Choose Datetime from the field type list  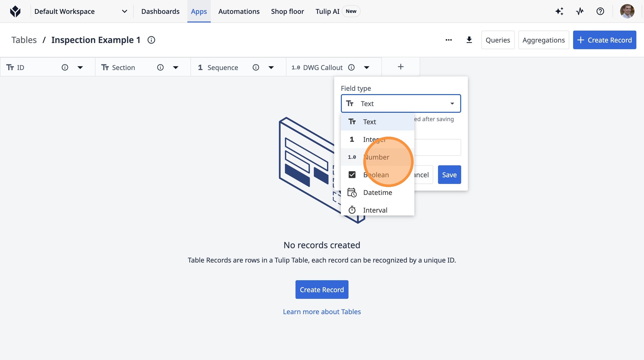coord(377,192)
